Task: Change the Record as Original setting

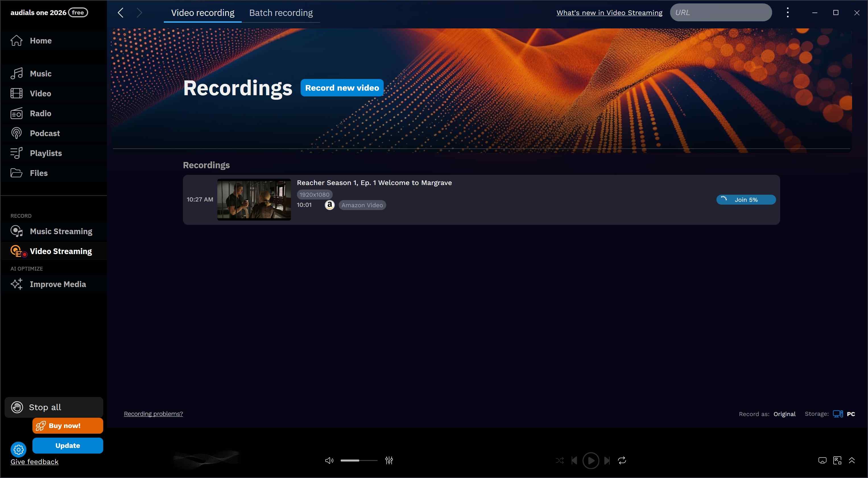Action: tap(784, 414)
